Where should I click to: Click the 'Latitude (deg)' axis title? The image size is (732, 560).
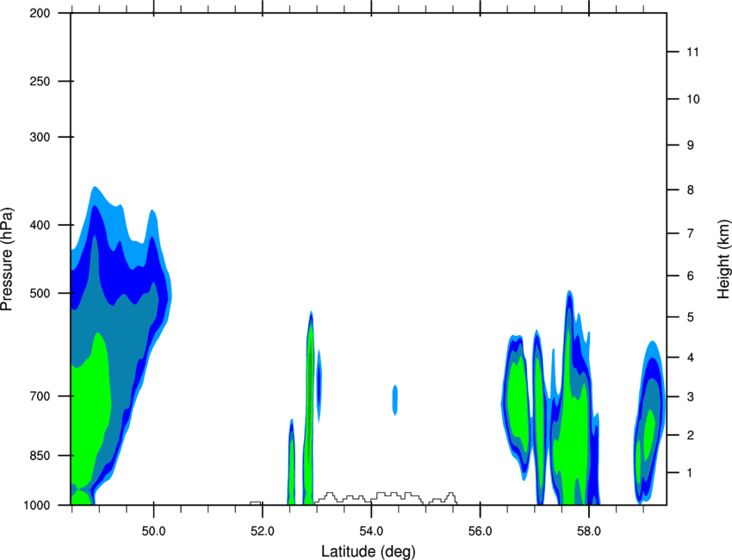pyautogui.click(x=369, y=551)
